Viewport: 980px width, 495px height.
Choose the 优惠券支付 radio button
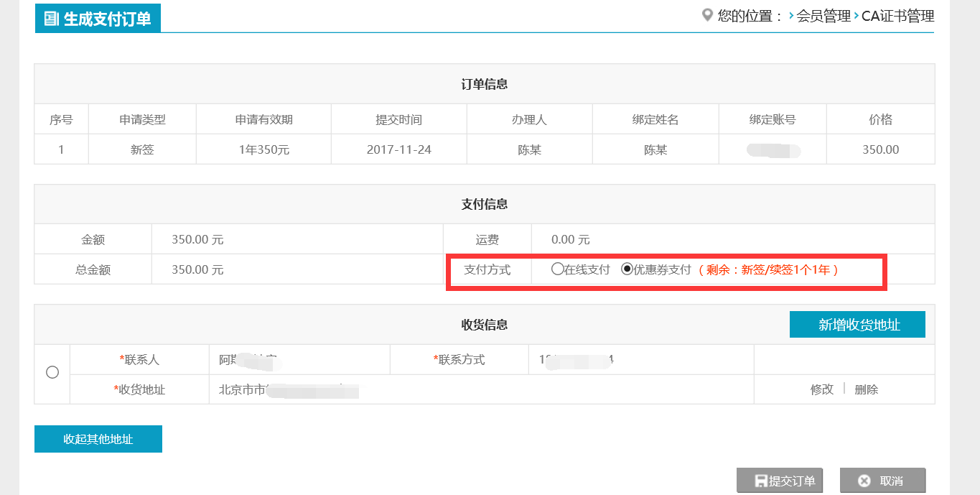click(627, 269)
